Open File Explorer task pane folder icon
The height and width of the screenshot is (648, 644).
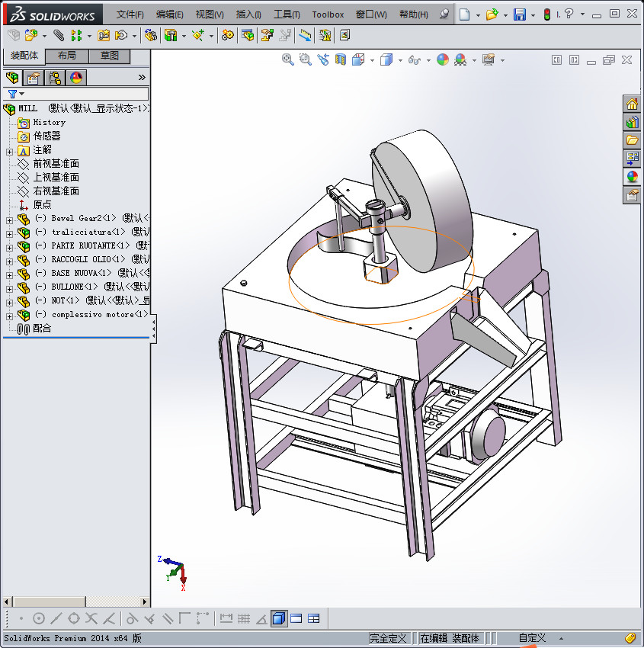tap(632, 140)
